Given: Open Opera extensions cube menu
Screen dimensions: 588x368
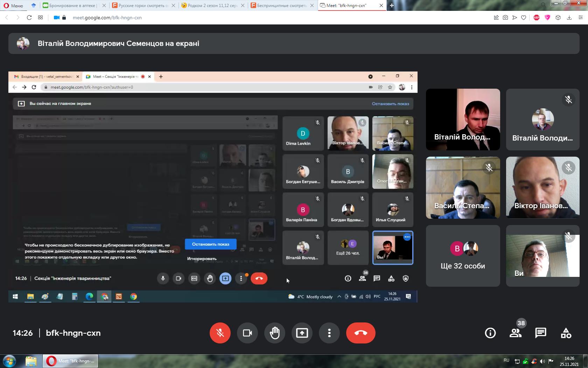Looking at the screenshot, I should point(558,18).
